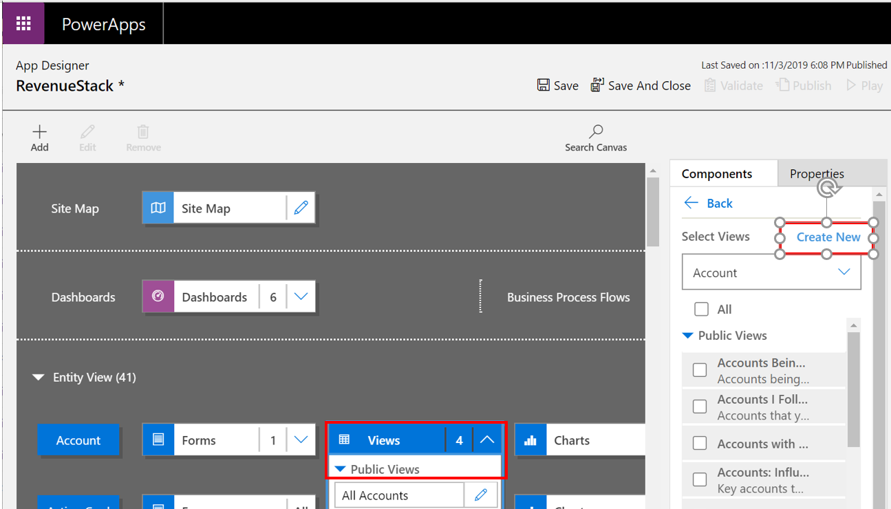Click the Remove trash icon
Image resolution: width=891 pixels, height=509 pixels.
(x=143, y=132)
